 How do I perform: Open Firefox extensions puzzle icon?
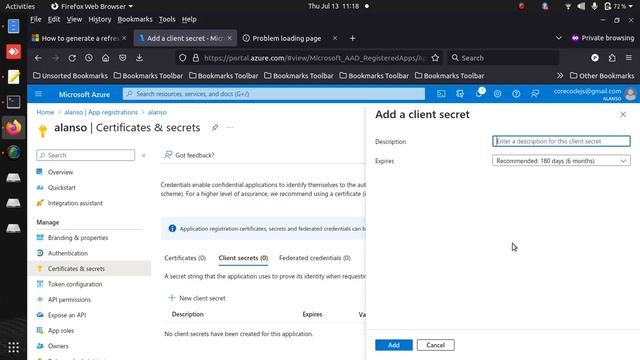612,58
